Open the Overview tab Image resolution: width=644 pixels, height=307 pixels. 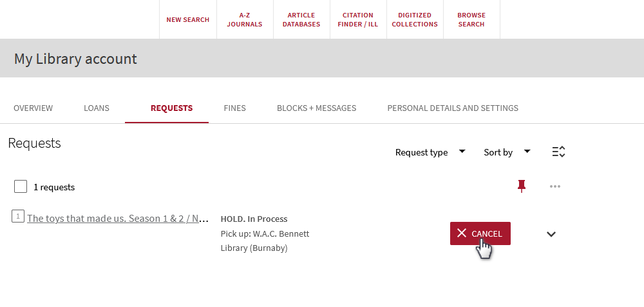click(x=33, y=108)
